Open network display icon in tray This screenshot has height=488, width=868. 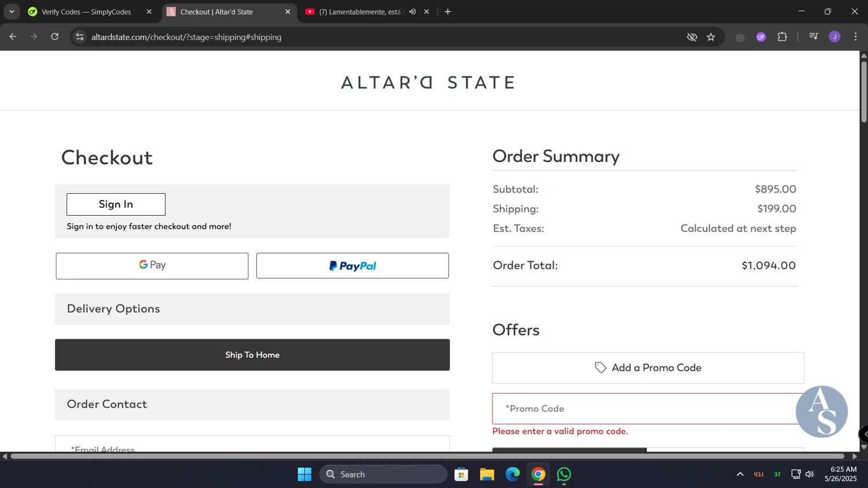pyautogui.click(x=796, y=474)
